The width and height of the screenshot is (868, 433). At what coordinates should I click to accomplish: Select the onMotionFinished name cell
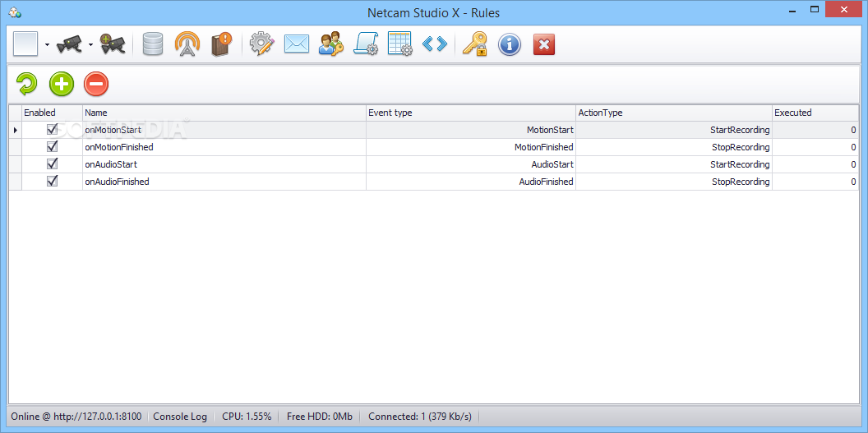(224, 147)
